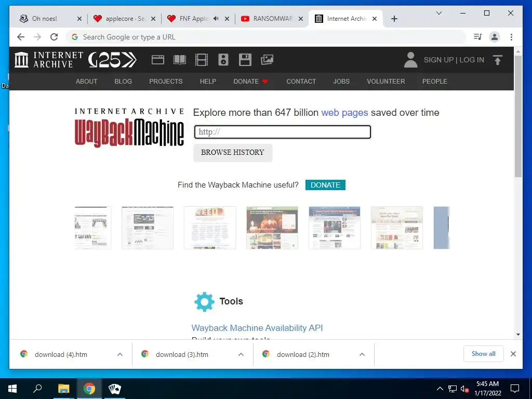
Task: Open the BLOG menu item
Action: click(123, 82)
